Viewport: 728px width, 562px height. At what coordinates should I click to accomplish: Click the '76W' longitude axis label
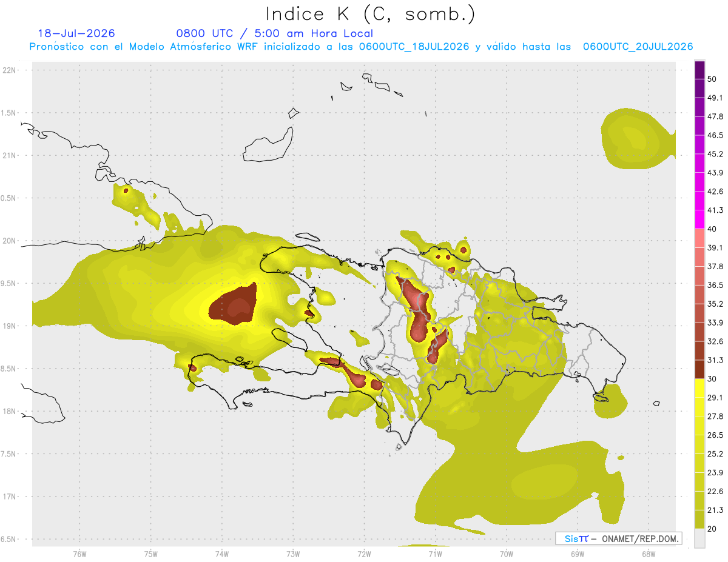[79, 554]
